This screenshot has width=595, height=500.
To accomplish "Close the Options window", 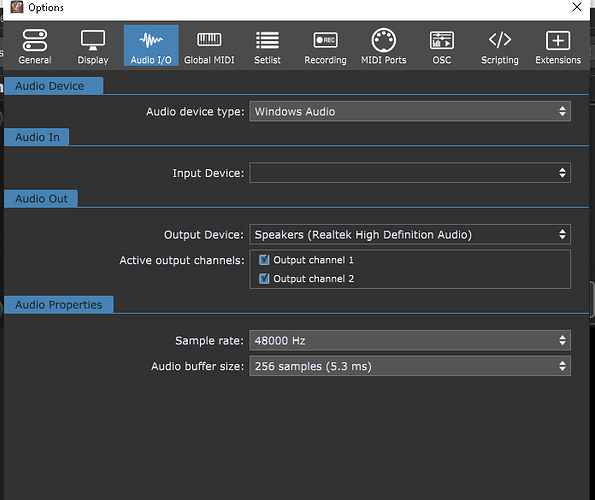I will click(577, 7).
